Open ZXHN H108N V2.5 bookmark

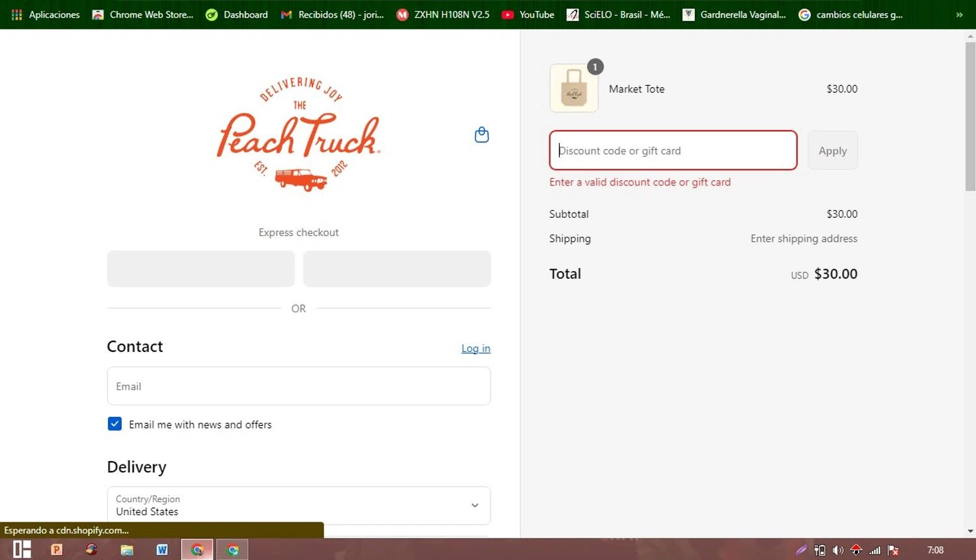tap(443, 14)
